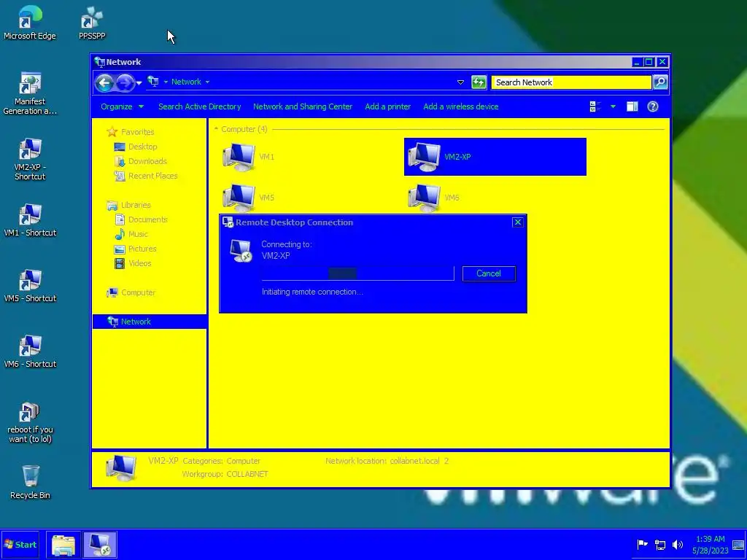Viewport: 747px width, 560px height.
Task: Expand the arrow before Network in breadcrumb
Action: coord(166,82)
